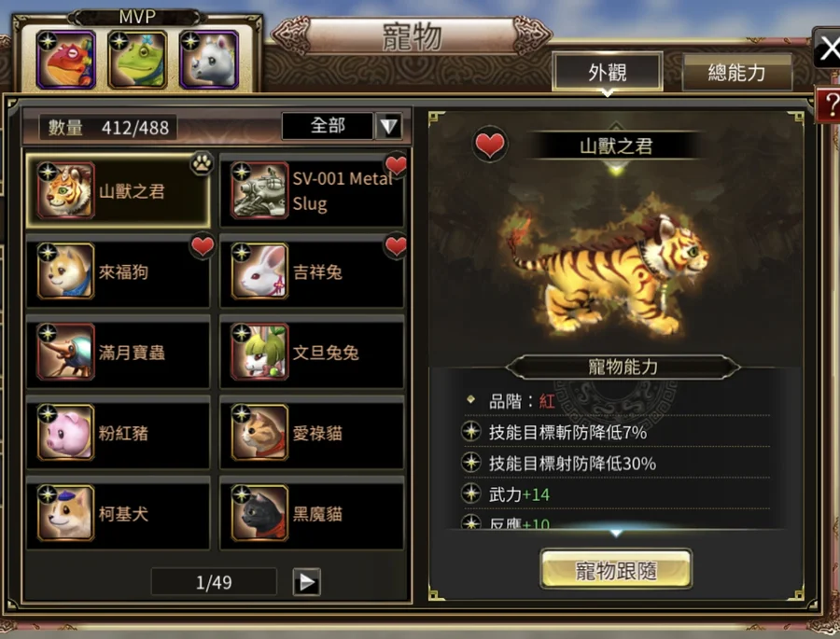Switch to the 外觀 tab

[608, 72]
